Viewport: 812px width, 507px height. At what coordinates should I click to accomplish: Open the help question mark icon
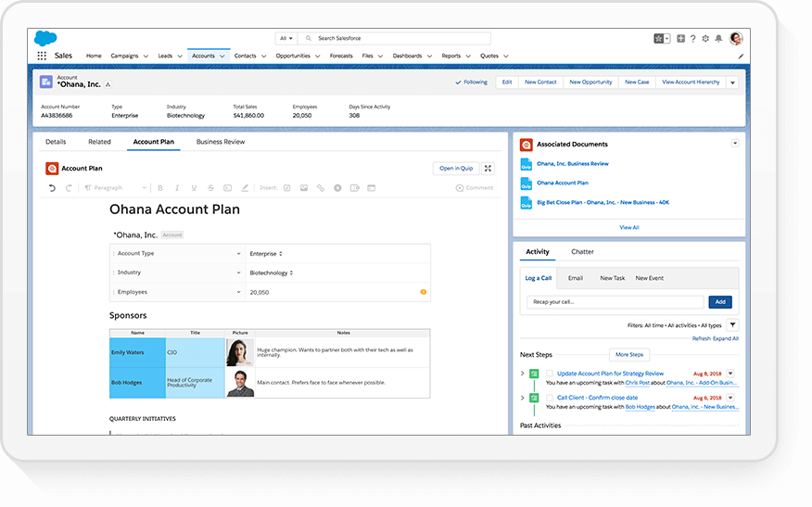693,38
